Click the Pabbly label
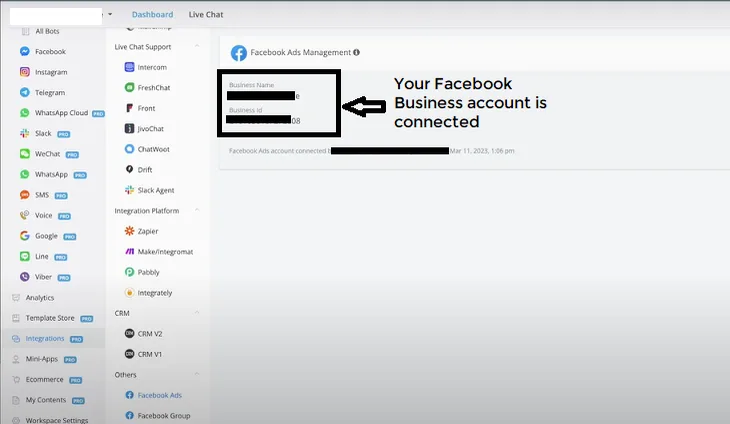The height and width of the screenshot is (424, 730). click(x=149, y=272)
